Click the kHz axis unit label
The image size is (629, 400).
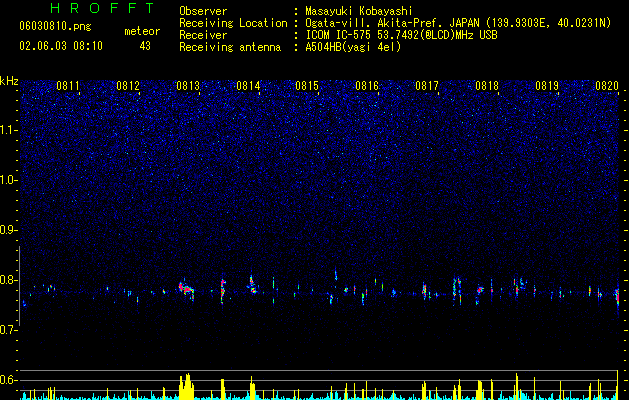(x=9, y=81)
